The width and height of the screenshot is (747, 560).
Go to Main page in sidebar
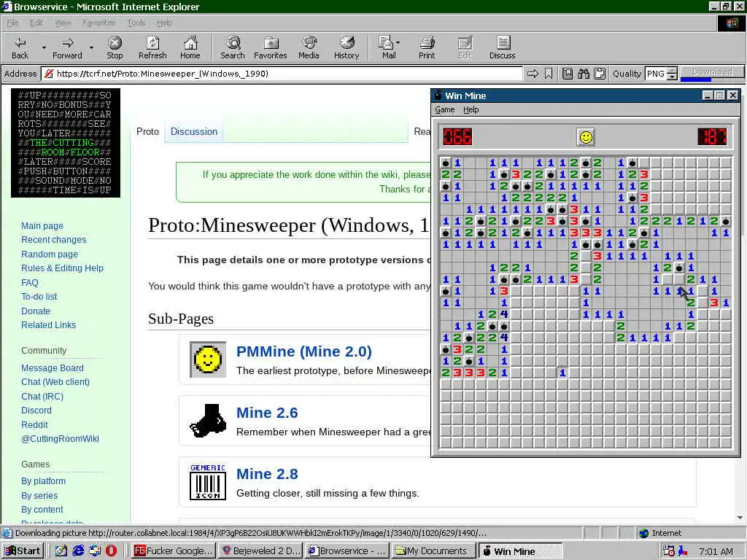click(x=42, y=226)
